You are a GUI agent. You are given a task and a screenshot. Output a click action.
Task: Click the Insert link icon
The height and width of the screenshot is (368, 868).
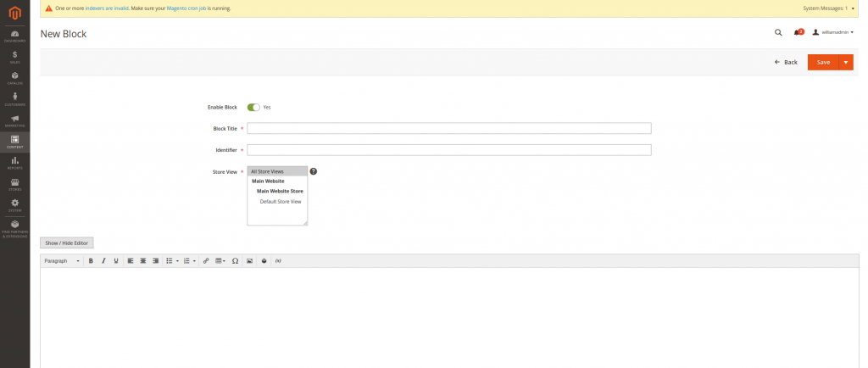click(206, 261)
